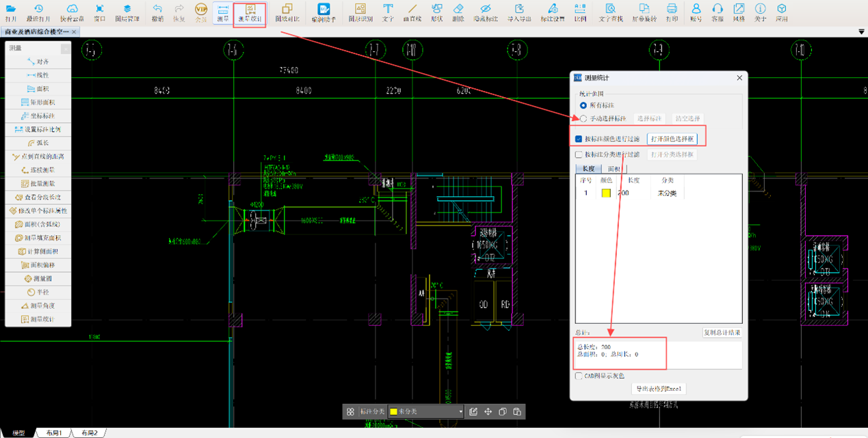Tick the CAD图显示灰色 checkbox
868x438 pixels.
[579, 376]
